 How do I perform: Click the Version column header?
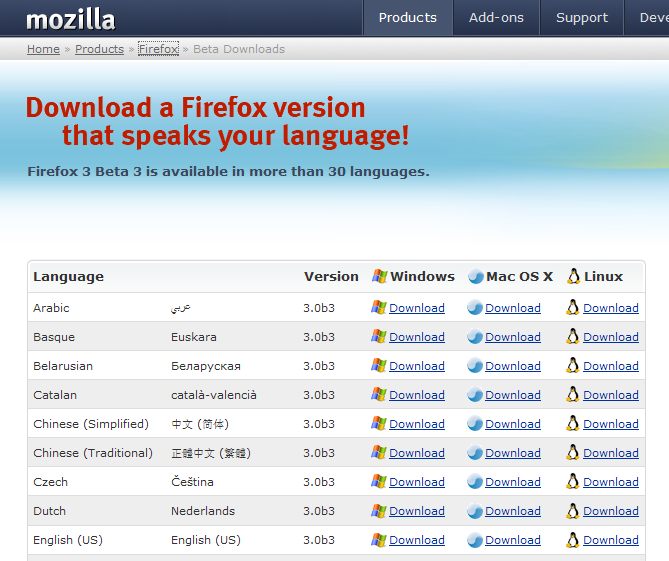[x=331, y=276]
